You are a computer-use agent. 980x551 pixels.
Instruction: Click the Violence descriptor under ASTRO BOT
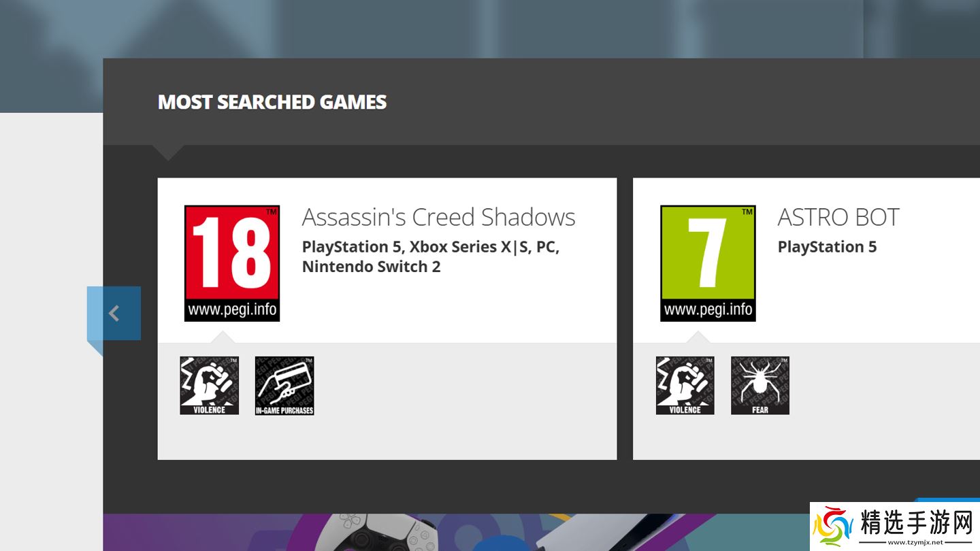pyautogui.click(x=685, y=385)
